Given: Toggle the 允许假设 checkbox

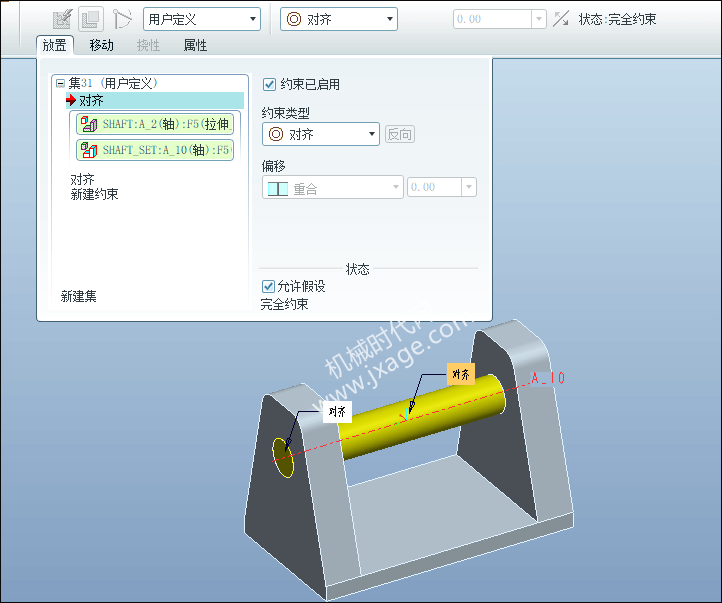Looking at the screenshot, I should point(268,286).
